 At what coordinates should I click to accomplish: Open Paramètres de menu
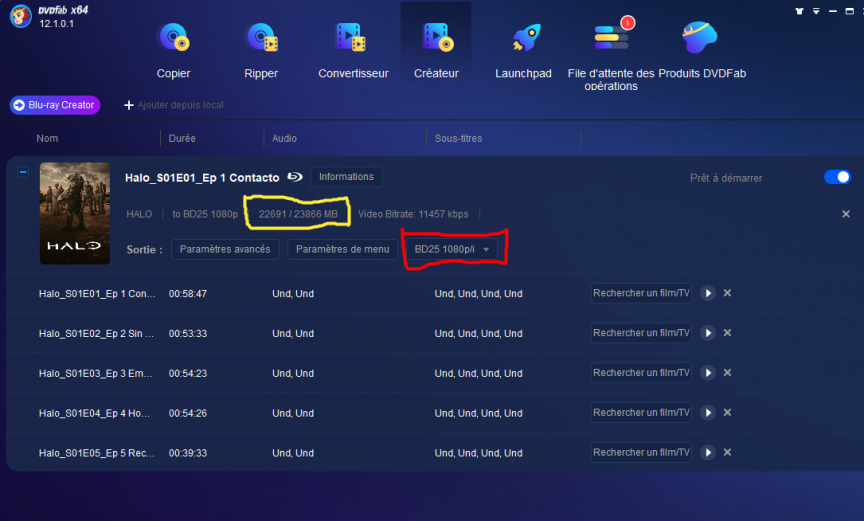[342, 249]
